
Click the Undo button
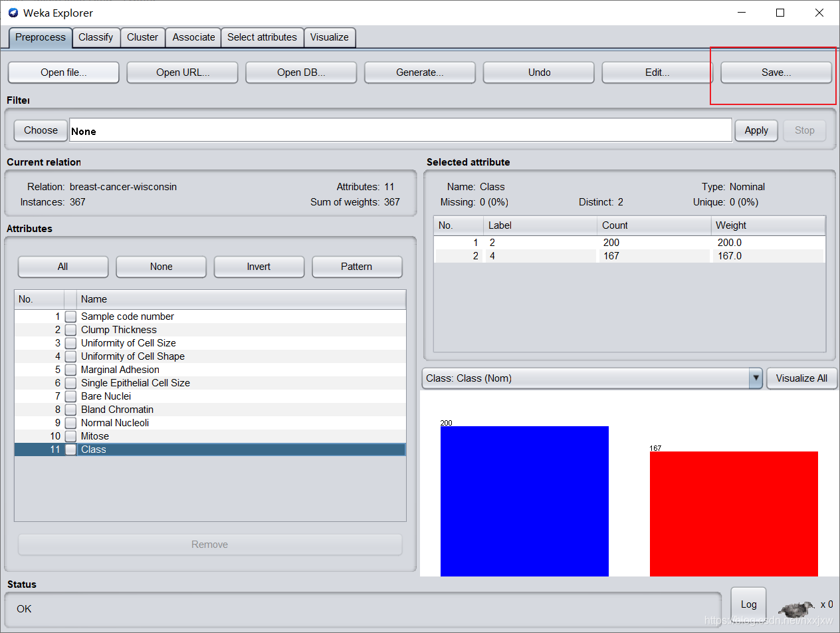tap(539, 72)
